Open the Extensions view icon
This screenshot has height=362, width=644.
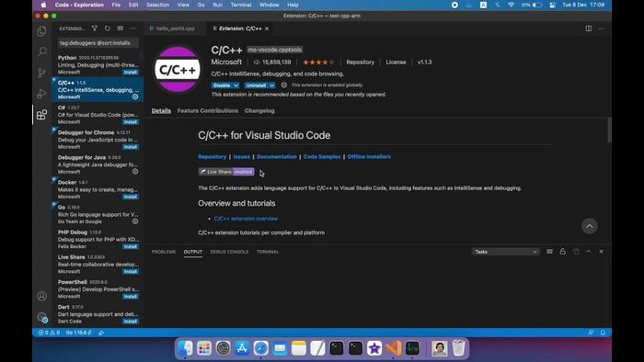[42, 114]
